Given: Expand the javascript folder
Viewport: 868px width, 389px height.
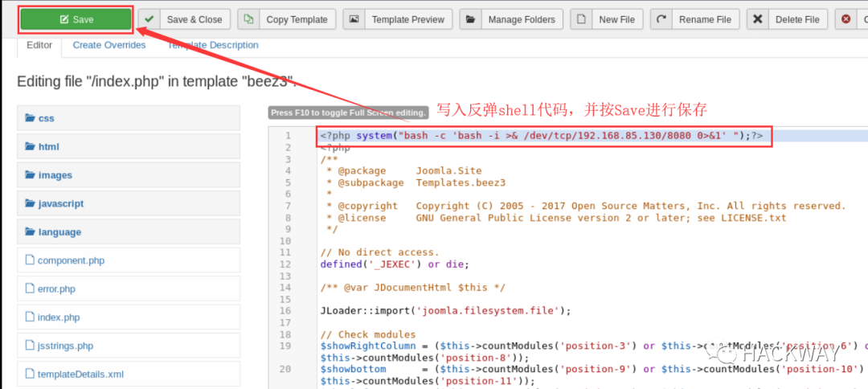Looking at the screenshot, I should 129,203.
